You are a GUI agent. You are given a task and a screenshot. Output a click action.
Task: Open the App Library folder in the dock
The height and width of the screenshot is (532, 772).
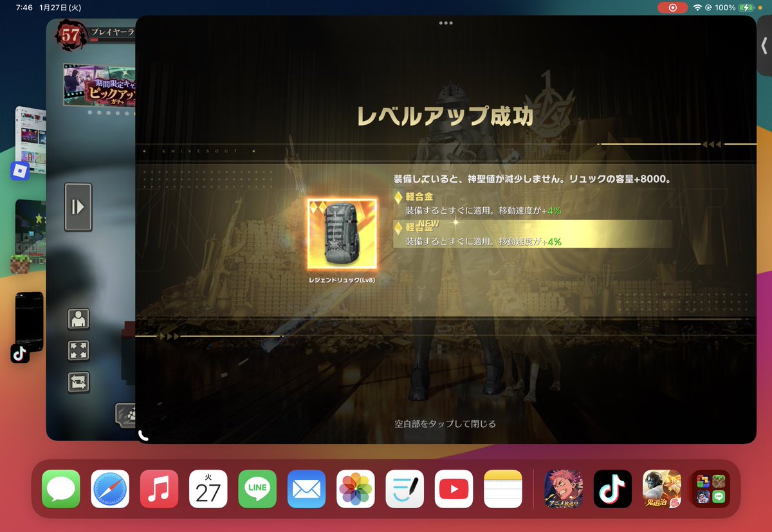click(x=711, y=489)
